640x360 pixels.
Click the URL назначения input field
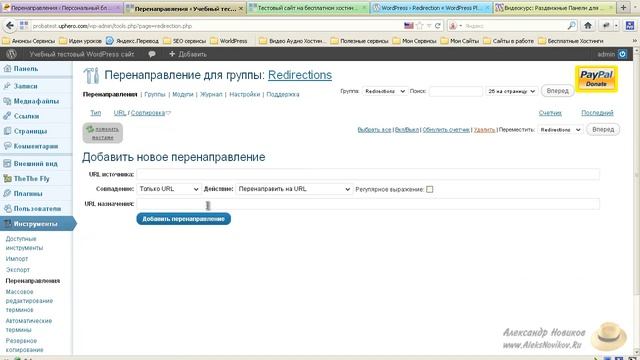pyautogui.click(x=368, y=204)
